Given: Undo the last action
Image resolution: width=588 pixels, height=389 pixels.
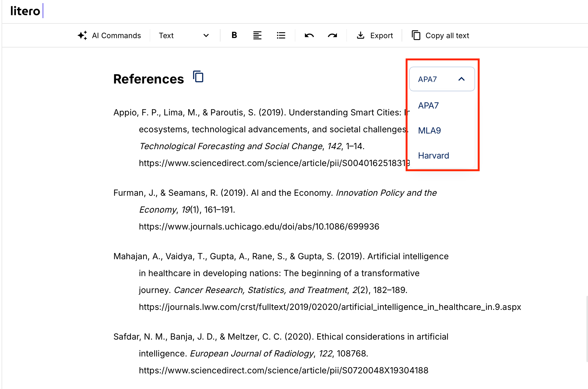Looking at the screenshot, I should (309, 35).
